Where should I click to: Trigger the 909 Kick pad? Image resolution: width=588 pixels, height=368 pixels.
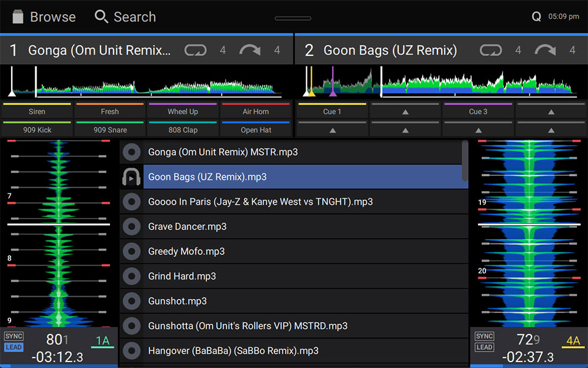(37, 129)
